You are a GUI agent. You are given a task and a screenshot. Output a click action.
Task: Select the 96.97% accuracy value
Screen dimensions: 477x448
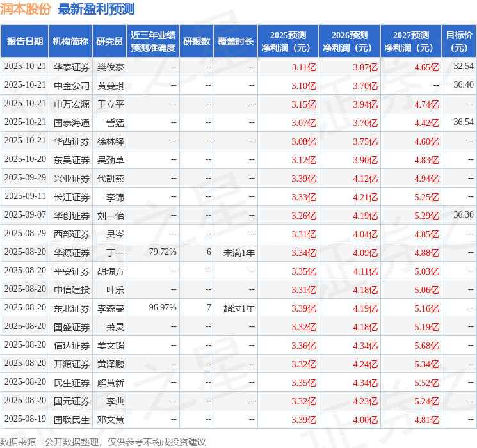point(163,307)
